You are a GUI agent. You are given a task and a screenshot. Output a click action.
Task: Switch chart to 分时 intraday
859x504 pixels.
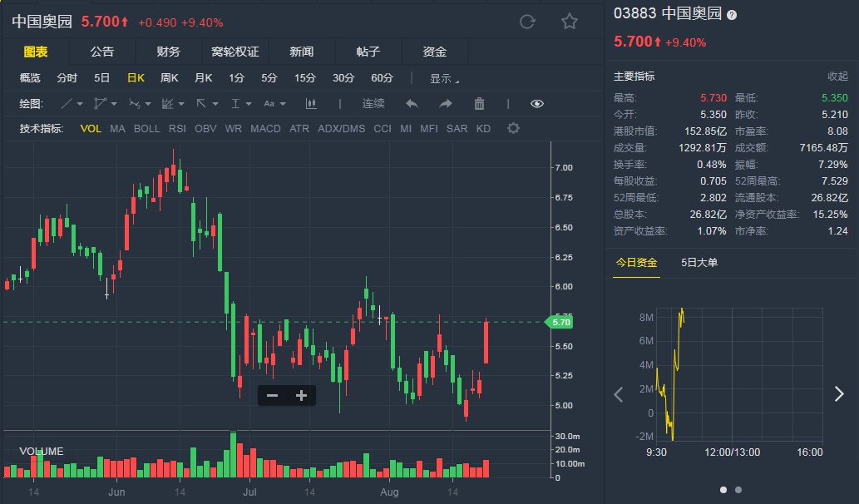pos(67,78)
